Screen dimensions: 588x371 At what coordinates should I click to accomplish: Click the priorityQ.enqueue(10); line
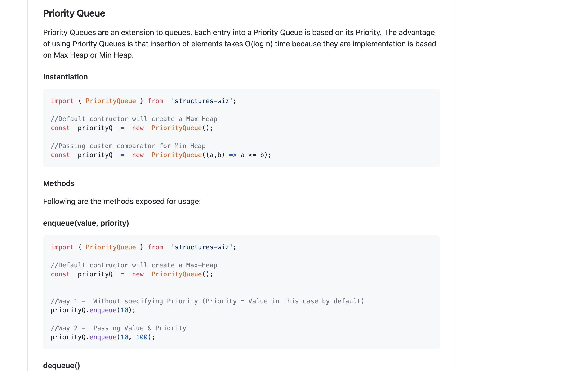point(93,310)
